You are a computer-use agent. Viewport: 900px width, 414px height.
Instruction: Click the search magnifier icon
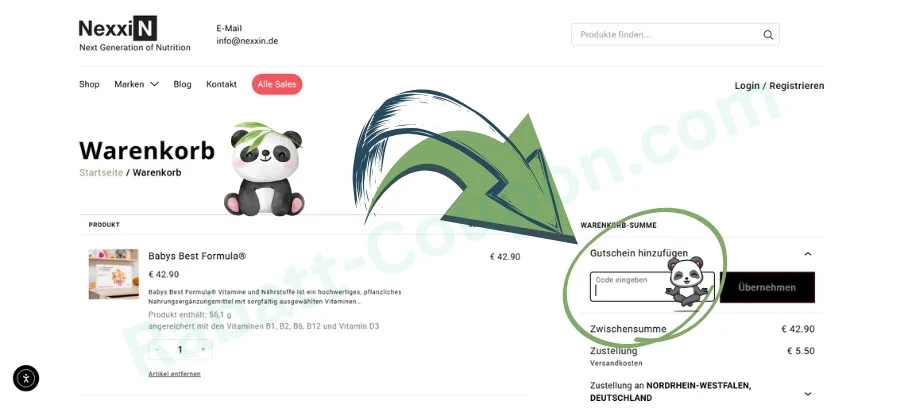pyautogui.click(x=768, y=35)
